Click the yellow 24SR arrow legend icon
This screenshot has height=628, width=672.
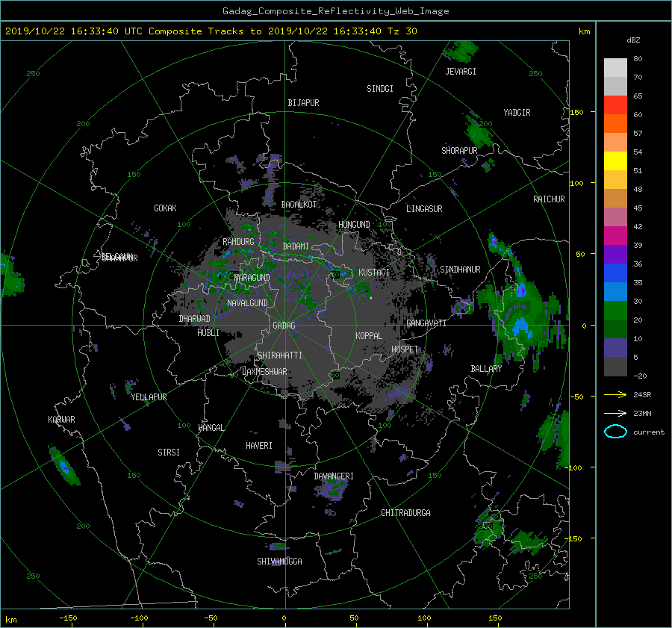[615, 394]
